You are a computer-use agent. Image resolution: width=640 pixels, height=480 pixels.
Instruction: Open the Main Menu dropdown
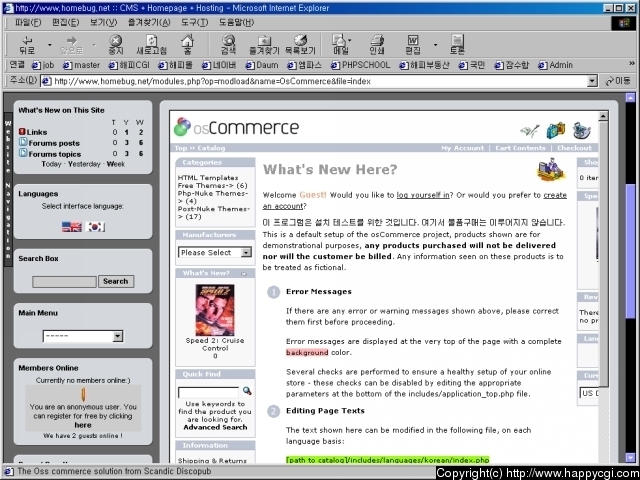tap(83, 336)
